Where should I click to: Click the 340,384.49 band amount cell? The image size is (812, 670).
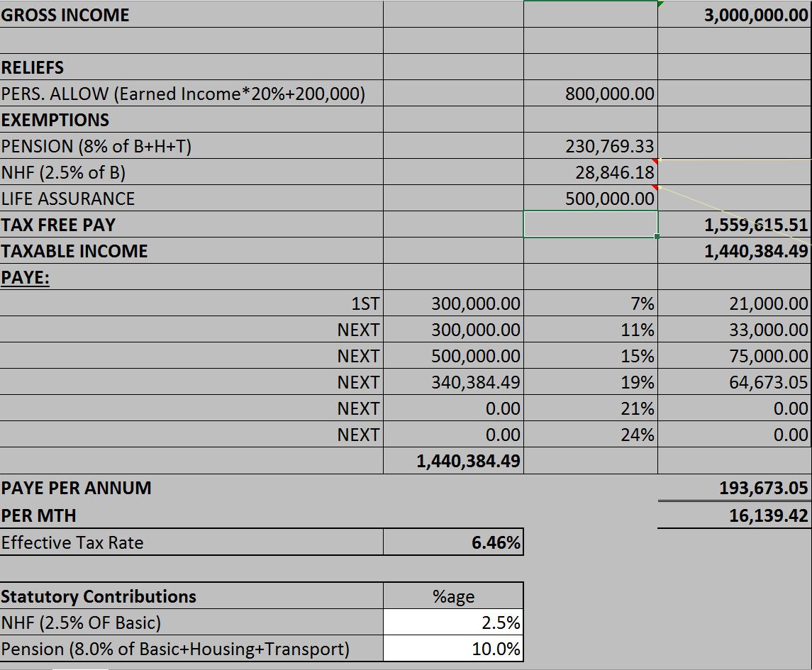[476, 382]
